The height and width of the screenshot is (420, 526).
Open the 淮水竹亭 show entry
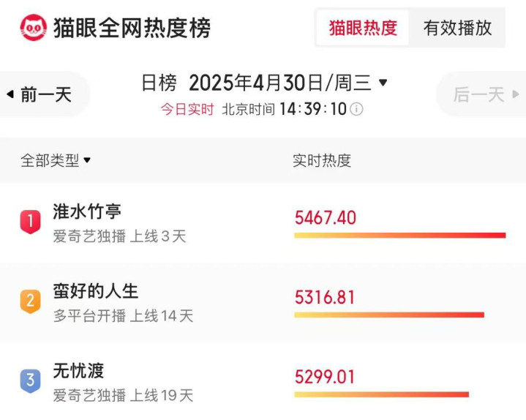(87, 211)
